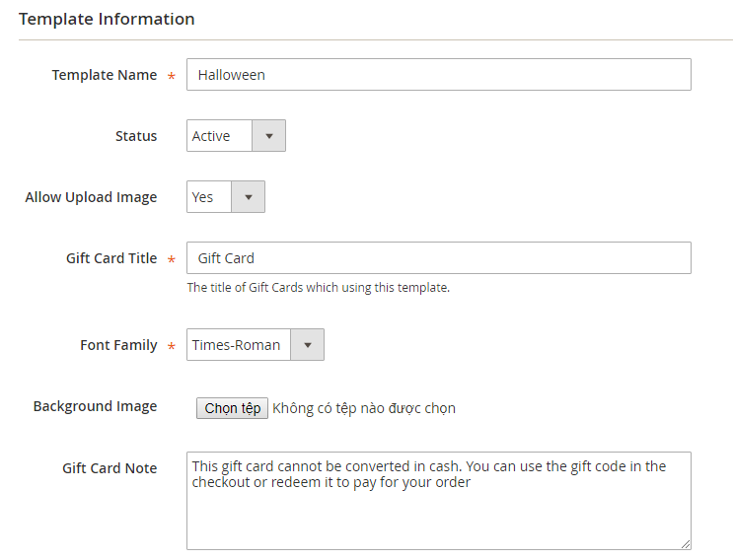Click the Gift Card Title label
The height and width of the screenshot is (560, 733).
[111, 257]
